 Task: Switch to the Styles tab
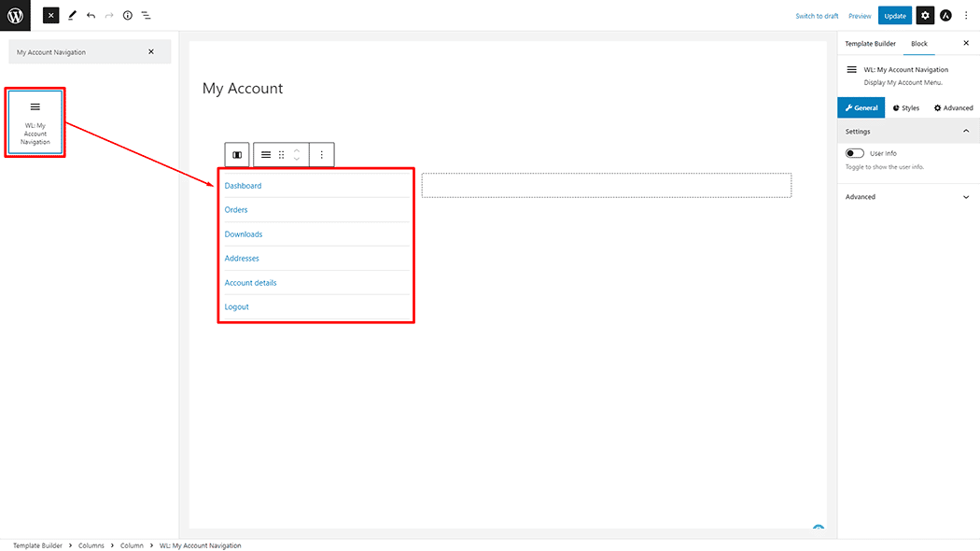pyautogui.click(x=905, y=107)
